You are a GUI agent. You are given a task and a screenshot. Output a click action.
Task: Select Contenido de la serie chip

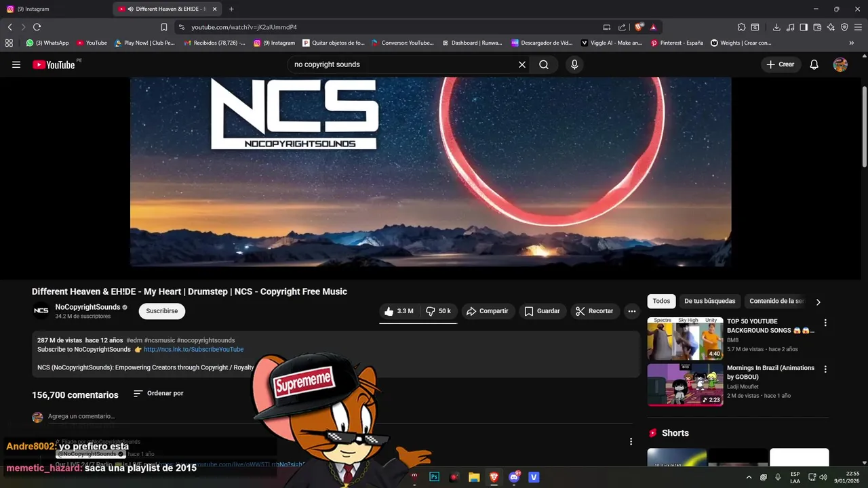[776, 301]
